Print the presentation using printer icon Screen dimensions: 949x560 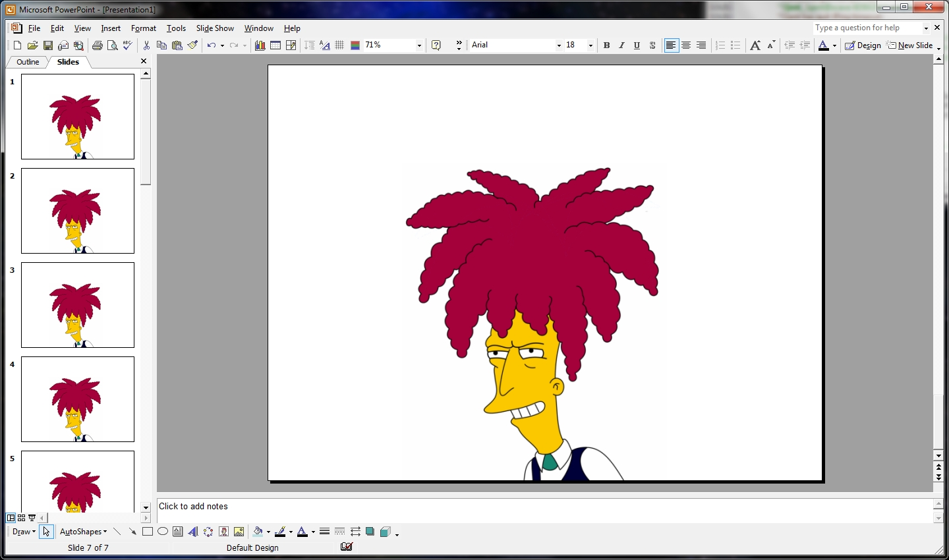(x=98, y=45)
